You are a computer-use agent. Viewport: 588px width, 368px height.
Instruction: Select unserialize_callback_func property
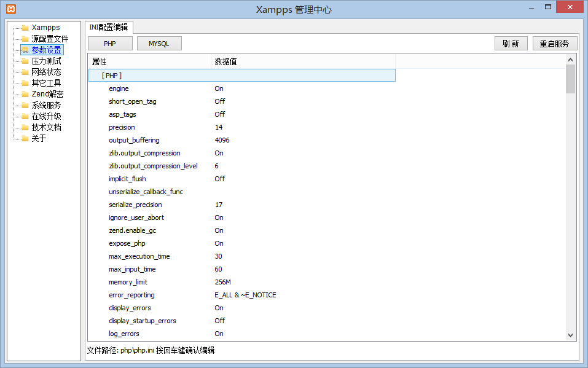(146, 192)
